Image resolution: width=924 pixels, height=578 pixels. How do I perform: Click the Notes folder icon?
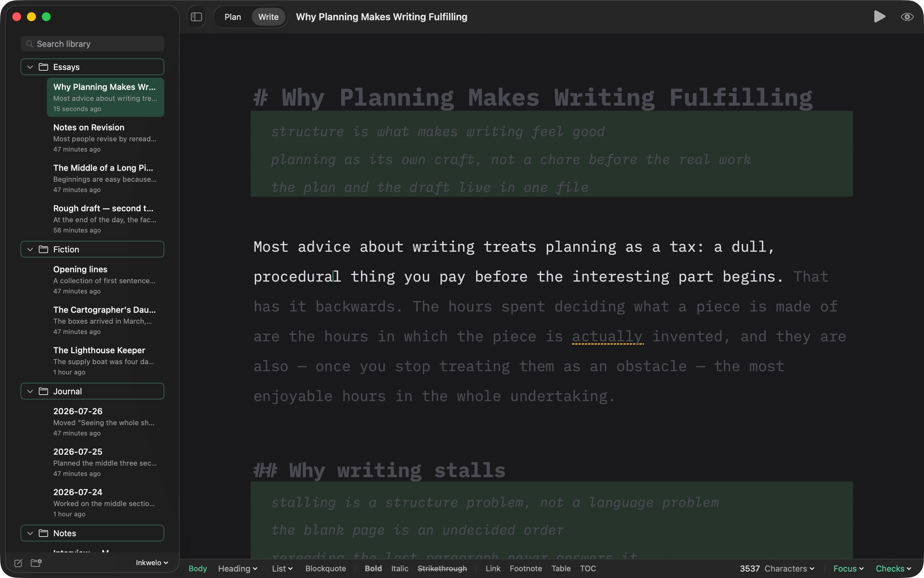[x=44, y=533]
